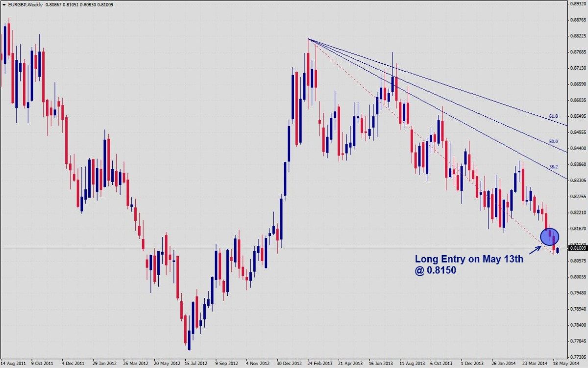Screen dimensions: 588x368
Task: Select the blue ellipse highlighting the entry candle
Action: (549, 237)
